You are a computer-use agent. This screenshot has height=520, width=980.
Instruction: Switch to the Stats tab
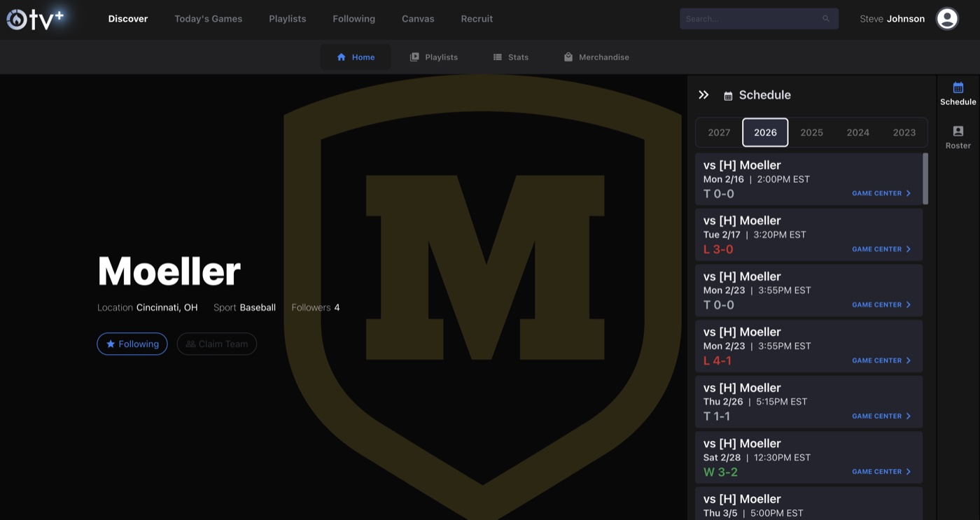[x=511, y=57]
